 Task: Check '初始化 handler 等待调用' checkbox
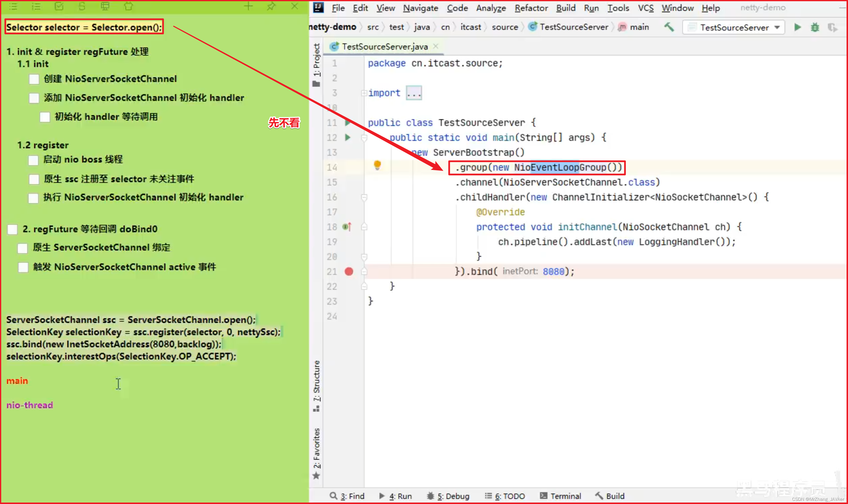(x=45, y=117)
